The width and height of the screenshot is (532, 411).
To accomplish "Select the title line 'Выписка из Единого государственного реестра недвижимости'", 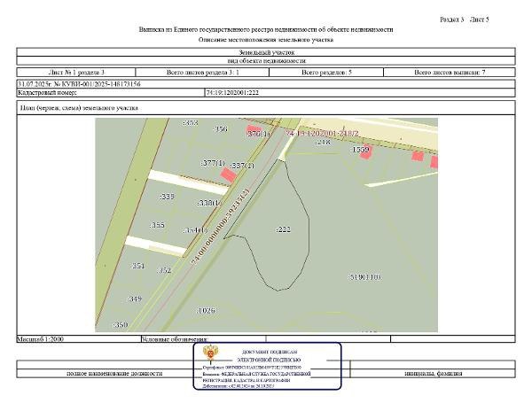I will coord(266,29).
